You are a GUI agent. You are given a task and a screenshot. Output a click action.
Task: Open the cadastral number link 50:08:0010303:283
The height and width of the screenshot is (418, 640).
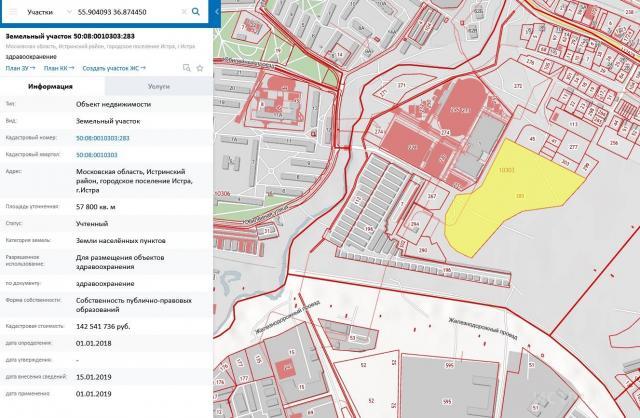[103, 137]
